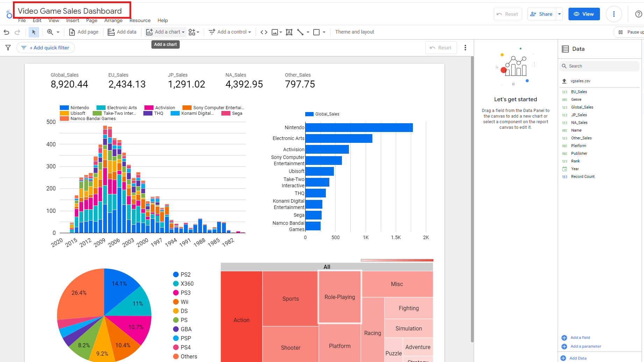Click the undo arrow icon
644x362 pixels.
[6, 32]
